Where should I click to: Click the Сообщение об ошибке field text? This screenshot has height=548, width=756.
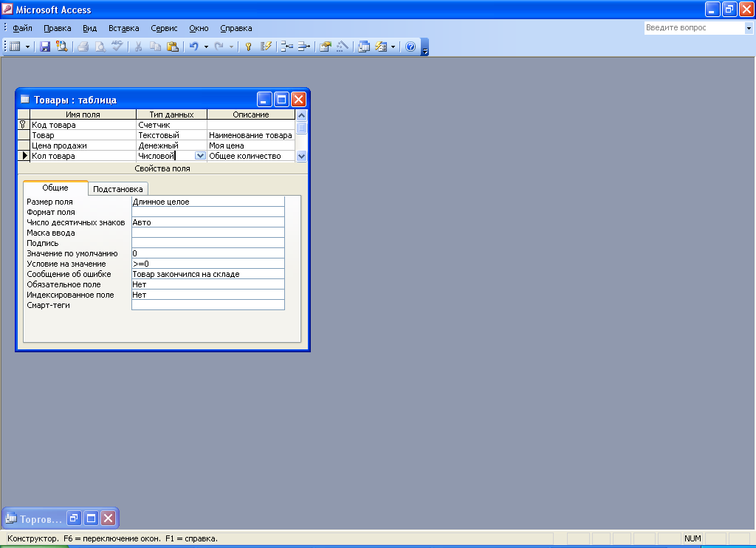207,274
